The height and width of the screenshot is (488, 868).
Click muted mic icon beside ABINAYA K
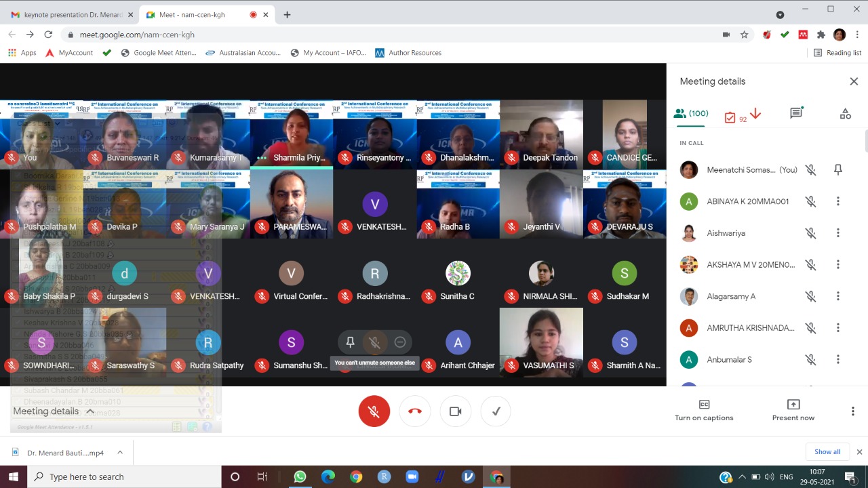click(810, 201)
